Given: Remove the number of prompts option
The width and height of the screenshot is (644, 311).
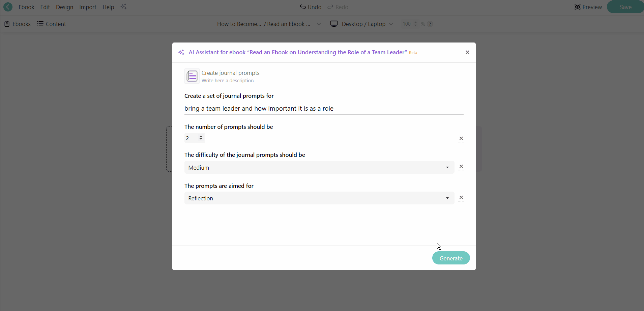Looking at the screenshot, I should [461, 139].
